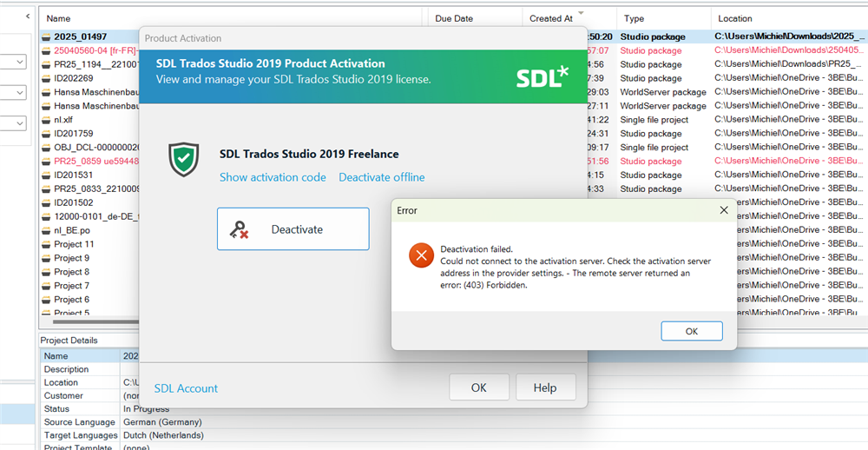Sort projects by Name column
Viewport: 868px width, 450px height.
58,18
